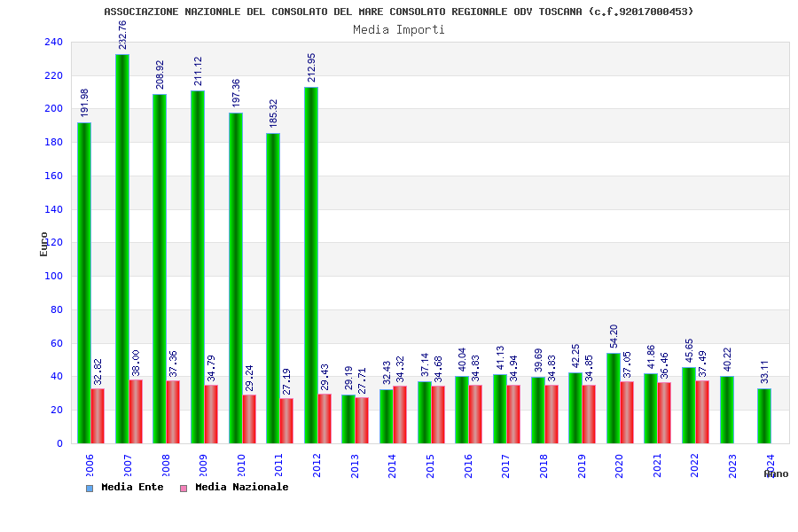Screen dimensions: 798x532
Task: Click the 2010 red bar valued 29.24
Action: click(249, 419)
